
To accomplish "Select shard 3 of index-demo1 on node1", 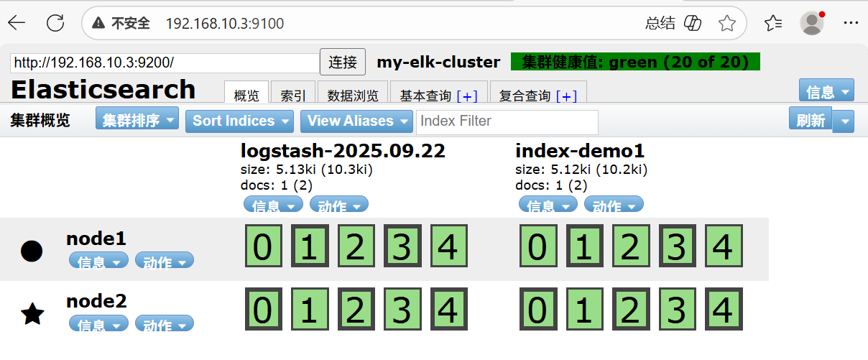I will click(677, 247).
